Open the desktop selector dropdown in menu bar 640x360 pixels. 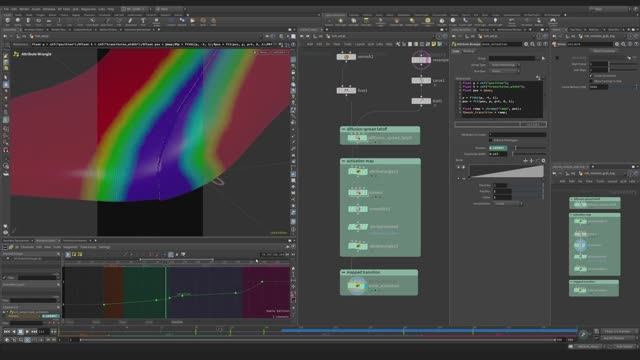point(136,9)
